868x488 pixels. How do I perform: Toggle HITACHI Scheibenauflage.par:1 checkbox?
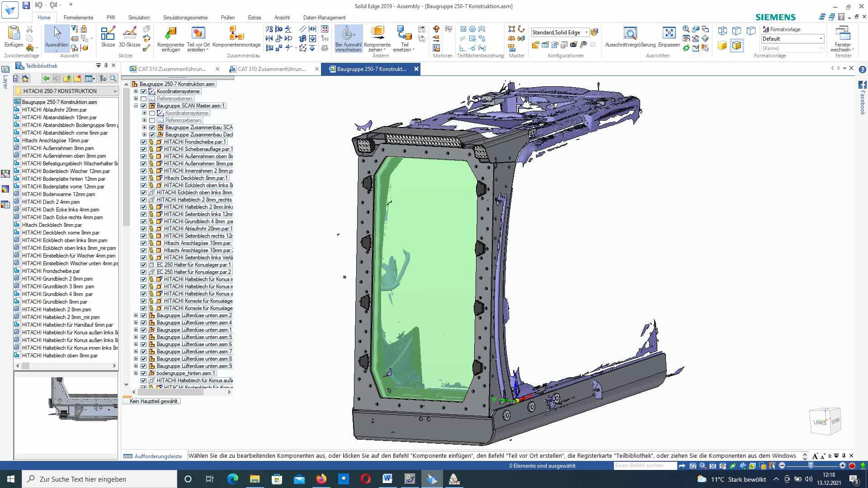[144, 149]
